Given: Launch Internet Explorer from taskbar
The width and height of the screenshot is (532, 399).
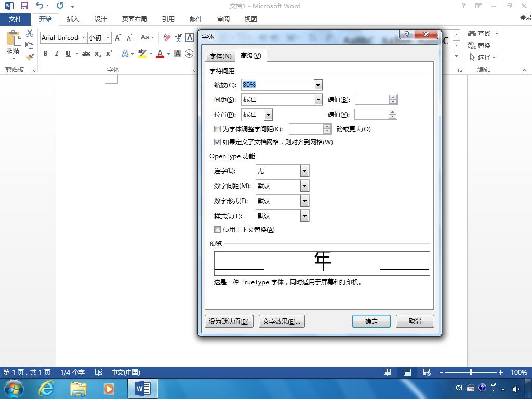Looking at the screenshot, I should (46, 389).
